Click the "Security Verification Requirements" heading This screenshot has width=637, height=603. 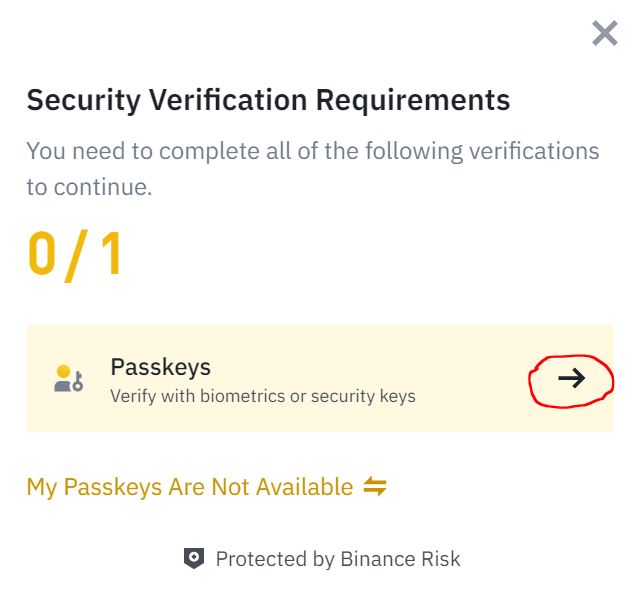(268, 100)
